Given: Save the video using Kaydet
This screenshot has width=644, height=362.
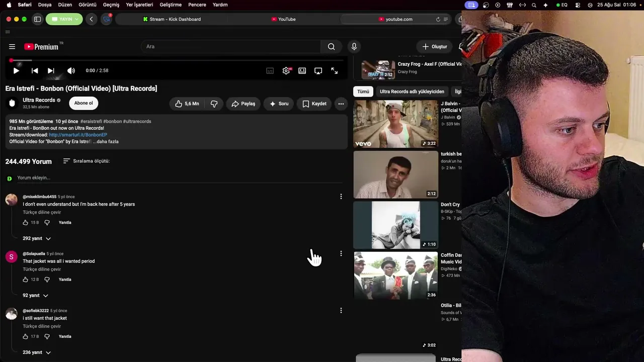Looking at the screenshot, I should (314, 104).
